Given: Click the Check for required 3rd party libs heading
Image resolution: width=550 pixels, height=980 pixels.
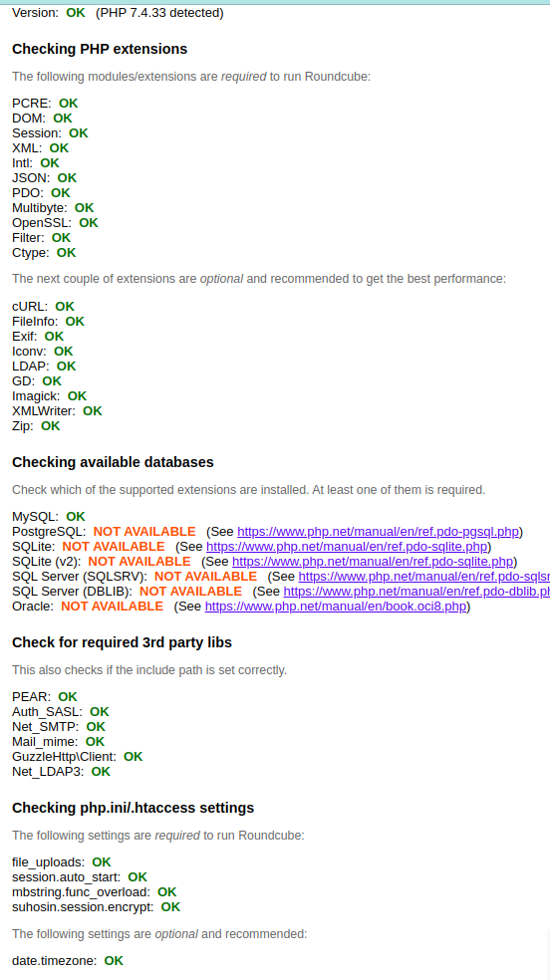Looking at the screenshot, I should click(122, 641).
